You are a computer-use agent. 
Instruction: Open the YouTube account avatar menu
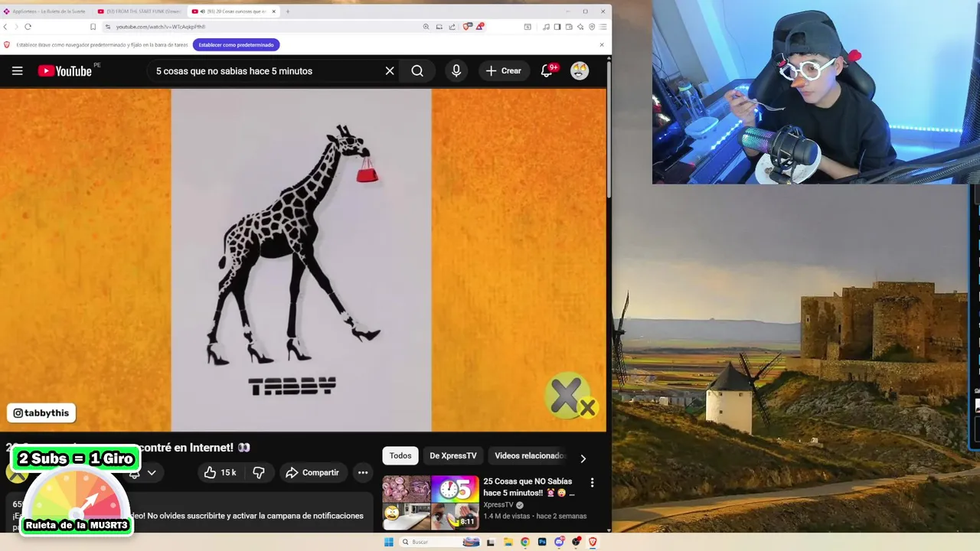click(x=580, y=70)
